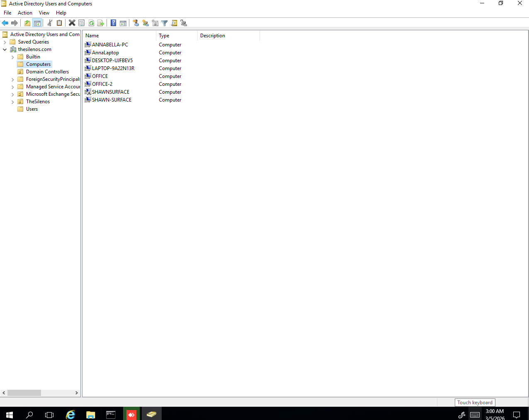This screenshot has width=529, height=420.
Task: Click the Export List toolbar icon
Action: 101,23
